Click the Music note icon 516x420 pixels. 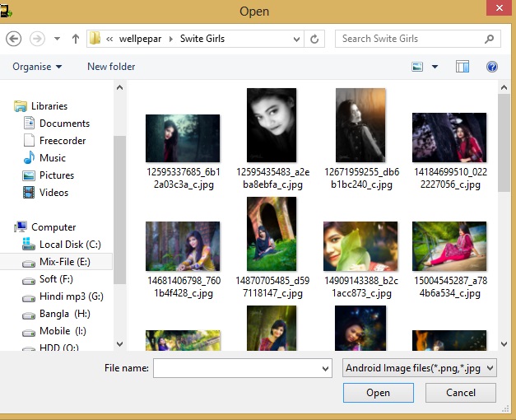tap(29, 157)
